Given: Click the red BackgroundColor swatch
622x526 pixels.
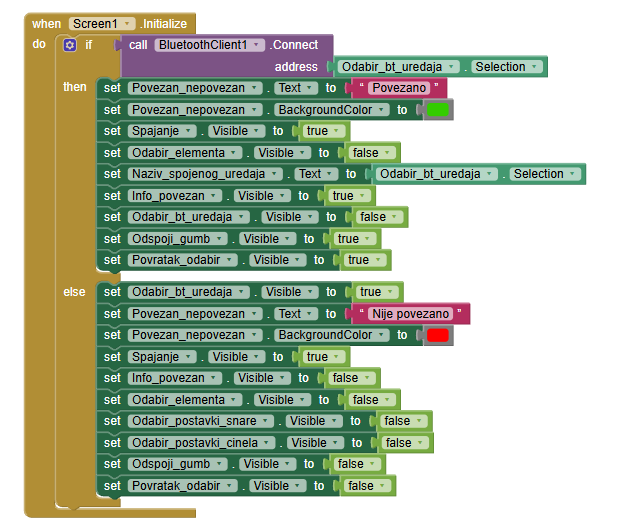Looking at the screenshot, I should (438, 335).
